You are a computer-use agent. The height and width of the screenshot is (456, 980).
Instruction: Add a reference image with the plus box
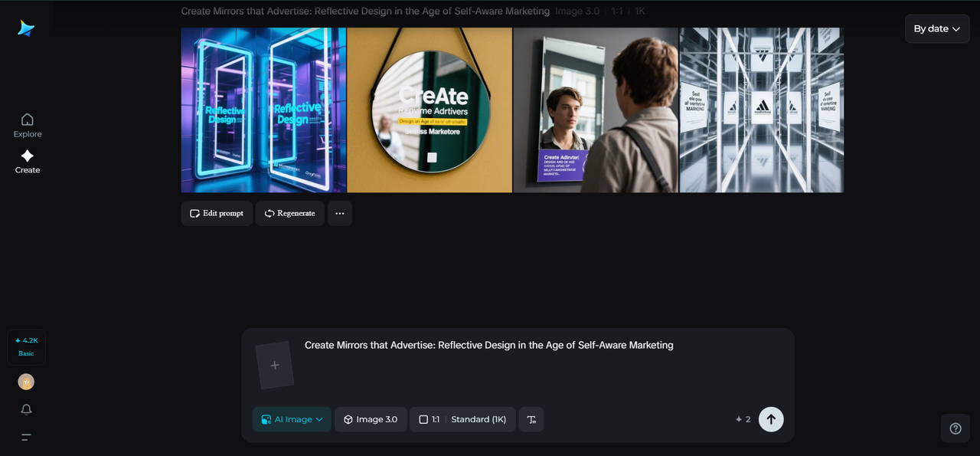pyautogui.click(x=275, y=365)
